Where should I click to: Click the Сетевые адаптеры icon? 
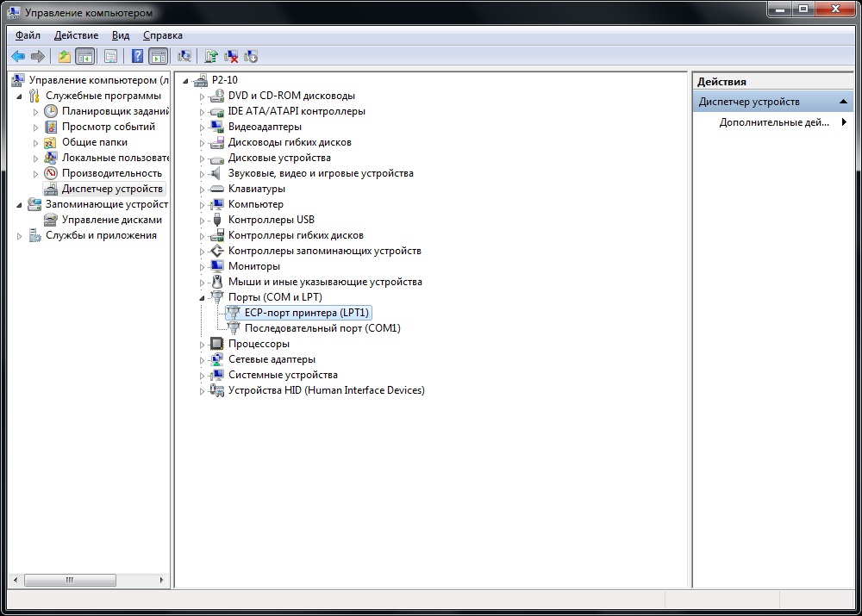pos(217,359)
